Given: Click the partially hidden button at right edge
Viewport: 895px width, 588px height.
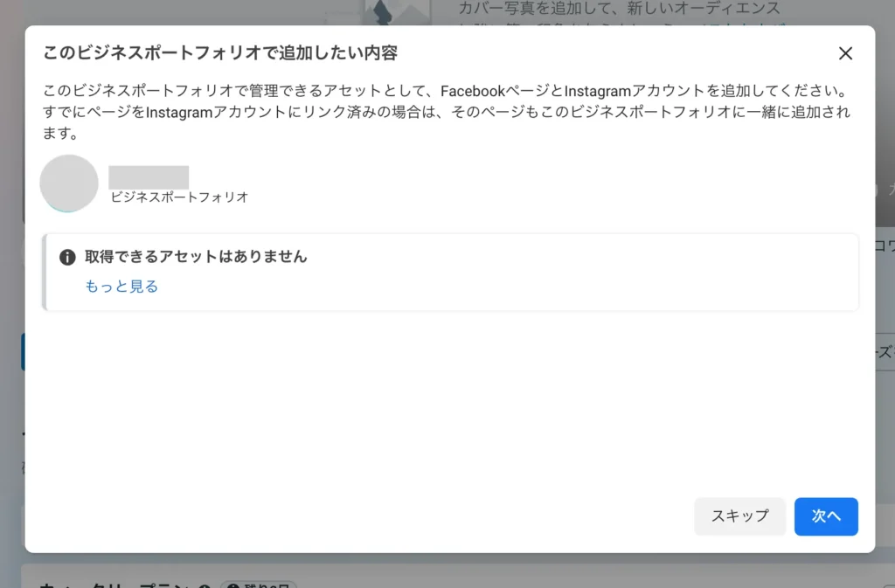Looking at the screenshot, I should [x=885, y=352].
